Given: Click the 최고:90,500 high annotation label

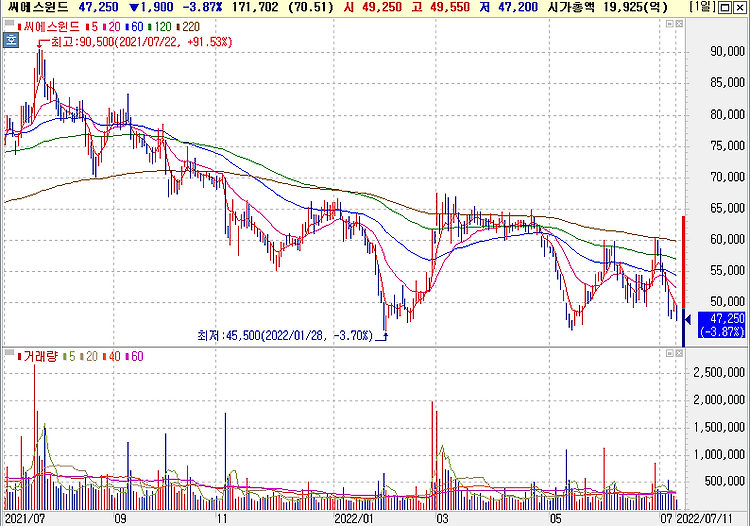Looking at the screenshot, I should coord(141,42).
